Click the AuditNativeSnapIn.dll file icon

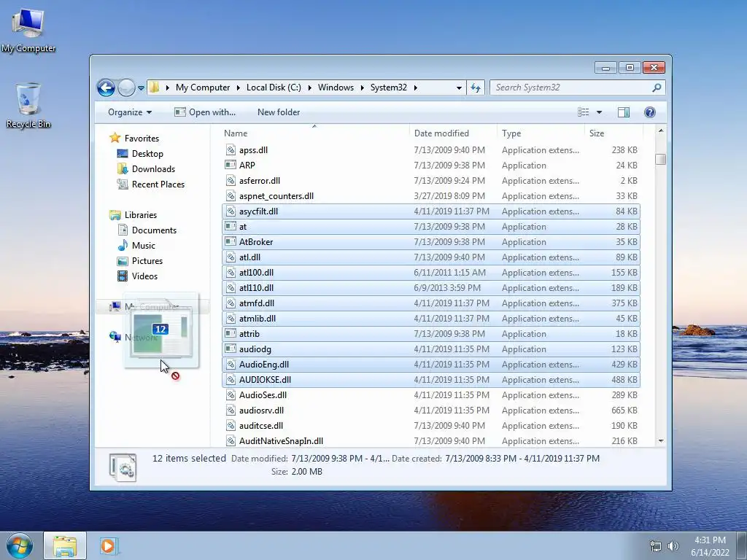231,441
